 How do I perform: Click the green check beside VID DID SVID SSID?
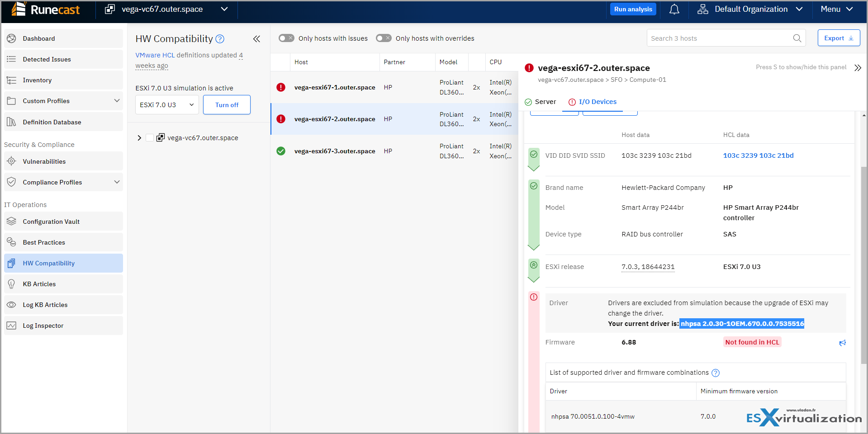tap(534, 155)
